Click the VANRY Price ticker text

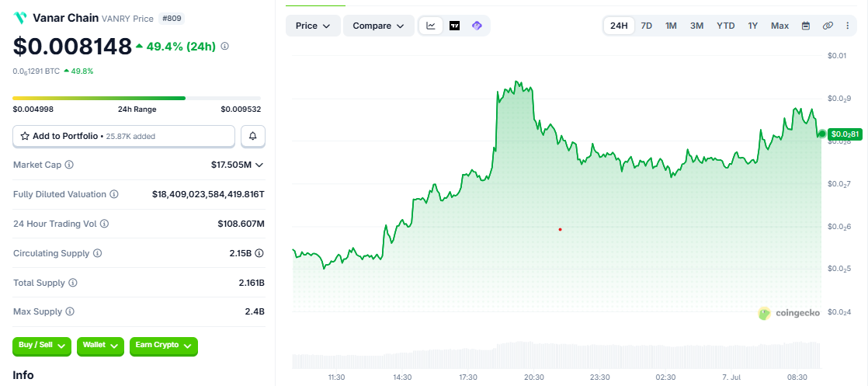coord(127,19)
